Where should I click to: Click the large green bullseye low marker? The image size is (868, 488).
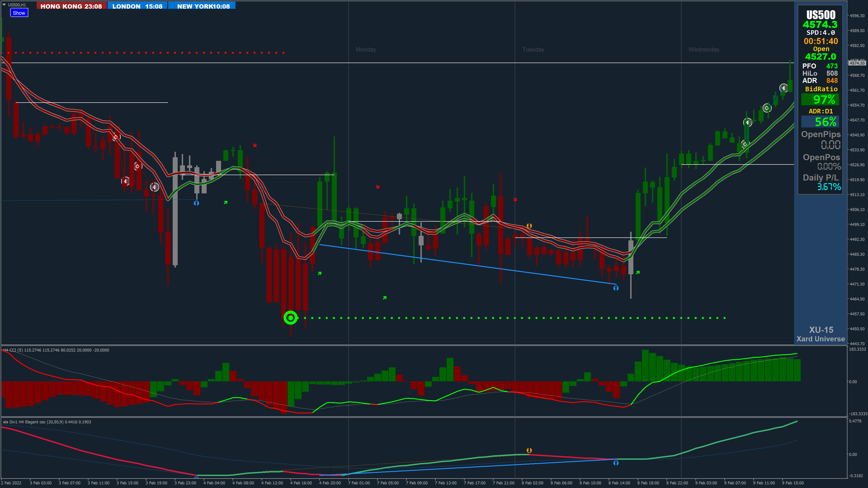point(290,318)
